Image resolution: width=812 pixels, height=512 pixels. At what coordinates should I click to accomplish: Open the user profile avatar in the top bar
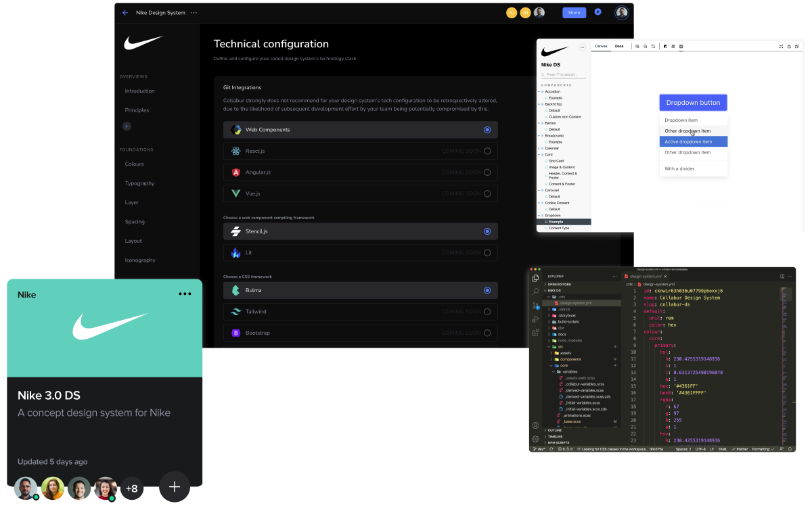click(621, 12)
